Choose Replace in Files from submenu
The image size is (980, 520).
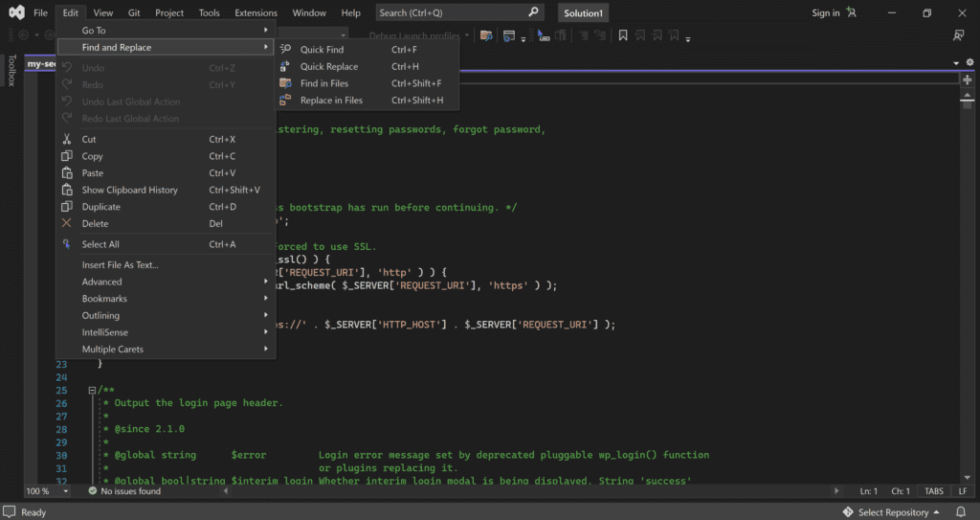[367, 101]
